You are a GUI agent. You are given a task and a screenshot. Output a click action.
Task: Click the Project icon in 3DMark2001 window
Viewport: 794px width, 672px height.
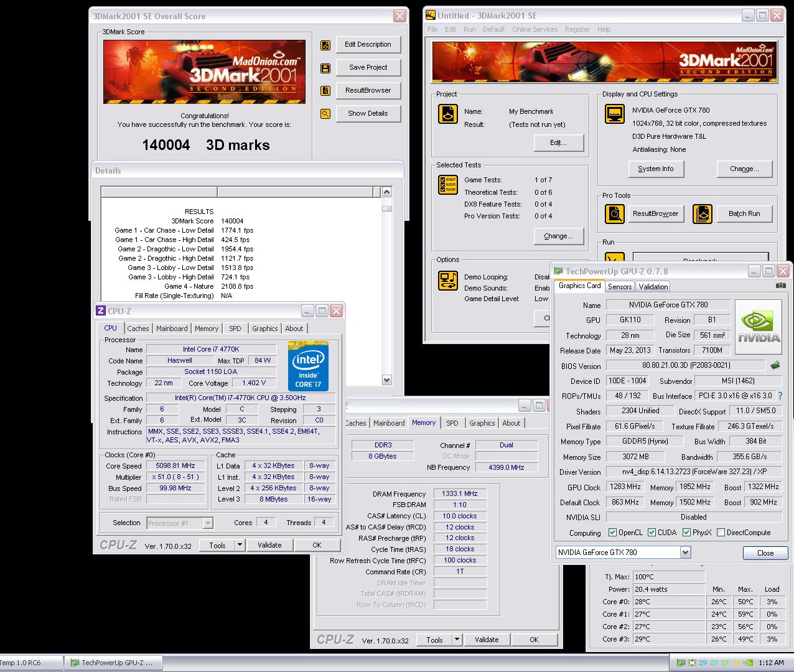point(448,114)
